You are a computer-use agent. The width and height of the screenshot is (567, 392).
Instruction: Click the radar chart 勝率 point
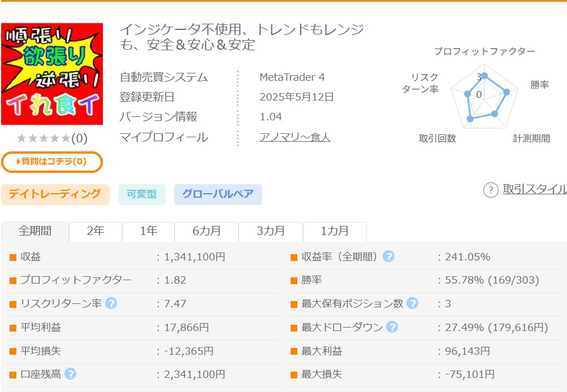click(507, 92)
